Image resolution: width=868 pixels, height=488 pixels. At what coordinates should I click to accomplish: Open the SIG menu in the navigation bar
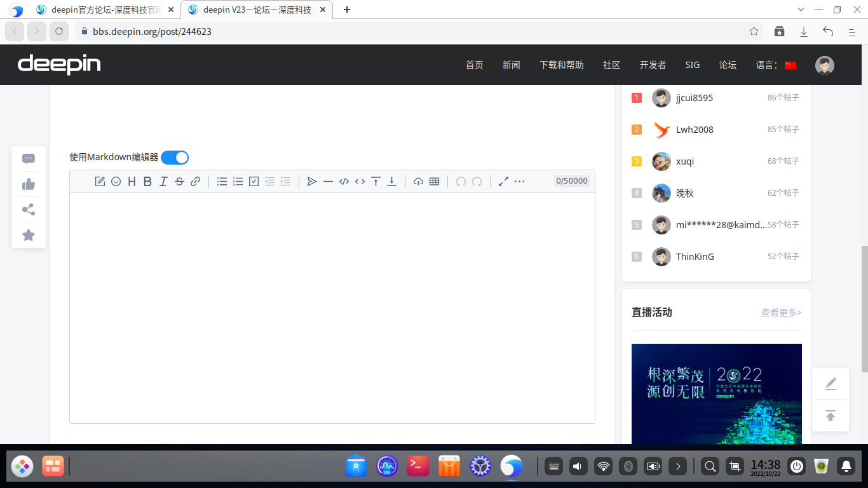click(x=692, y=64)
